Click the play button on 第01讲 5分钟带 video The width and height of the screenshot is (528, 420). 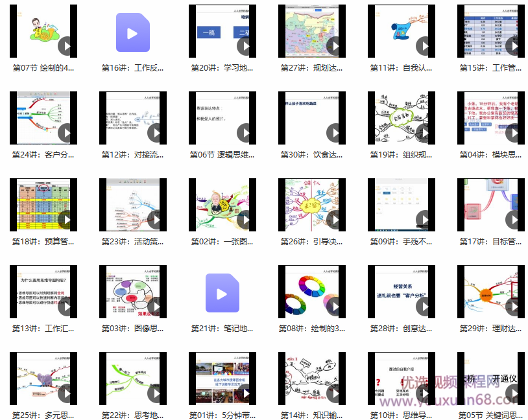pos(245,393)
